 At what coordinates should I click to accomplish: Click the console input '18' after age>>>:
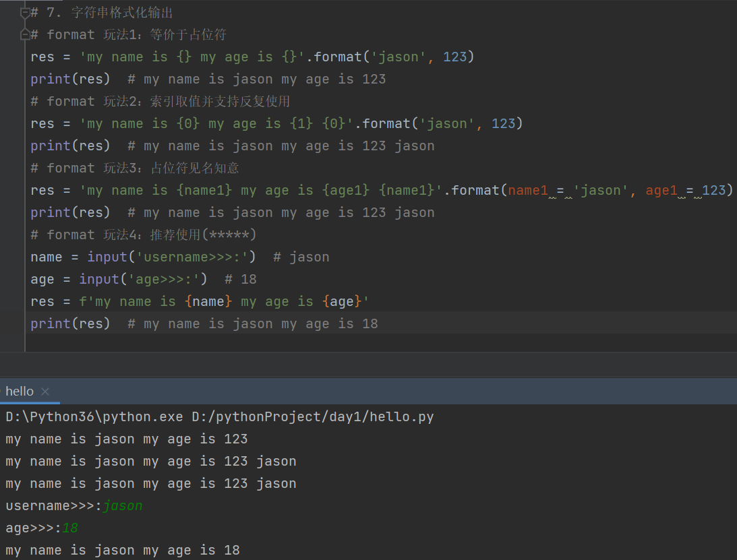coord(70,528)
